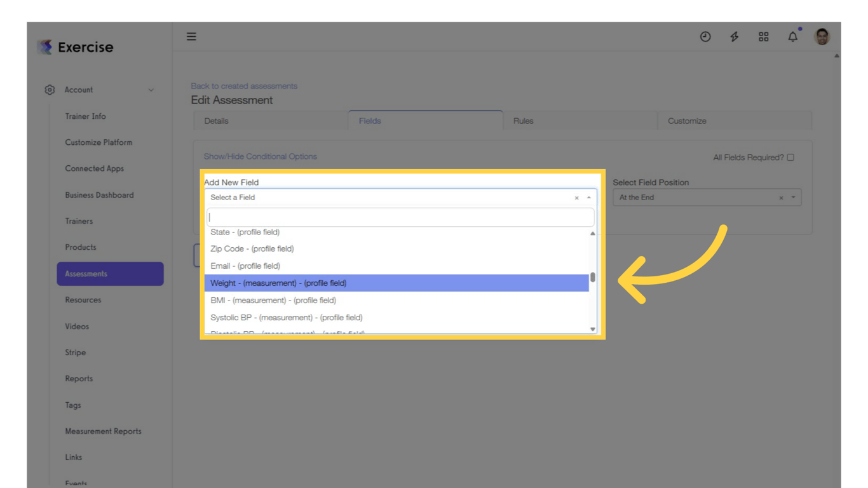Open the apps grid icon in the header

click(763, 36)
